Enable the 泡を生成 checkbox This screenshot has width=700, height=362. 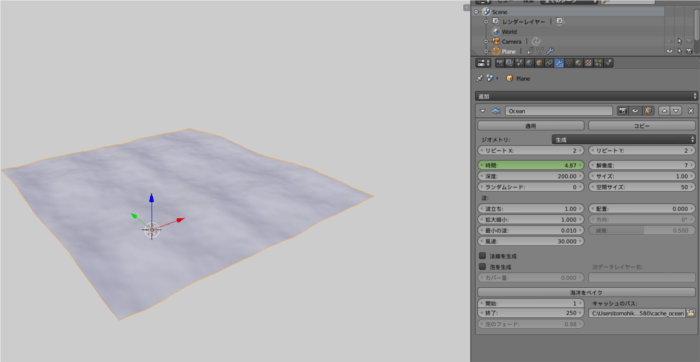point(482,266)
